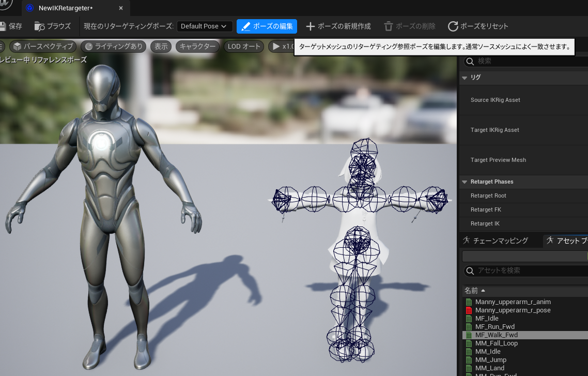Click the MF_Idle animation asset icon
The image size is (588, 376).
[469, 318]
